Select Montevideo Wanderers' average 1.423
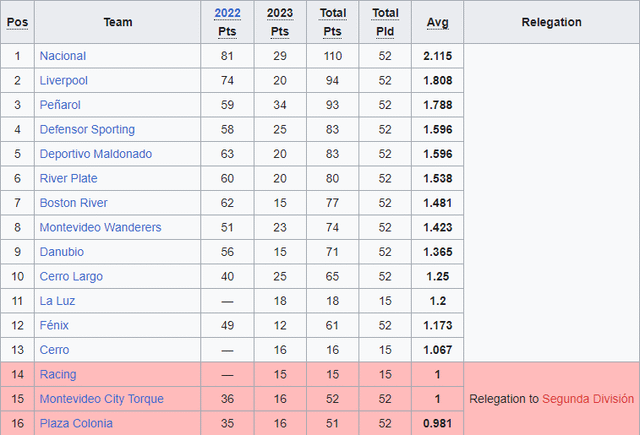The image size is (640, 435). coord(438,227)
